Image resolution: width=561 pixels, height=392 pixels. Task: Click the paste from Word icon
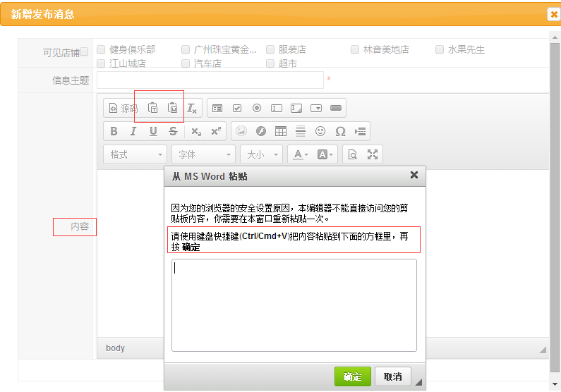(x=172, y=108)
